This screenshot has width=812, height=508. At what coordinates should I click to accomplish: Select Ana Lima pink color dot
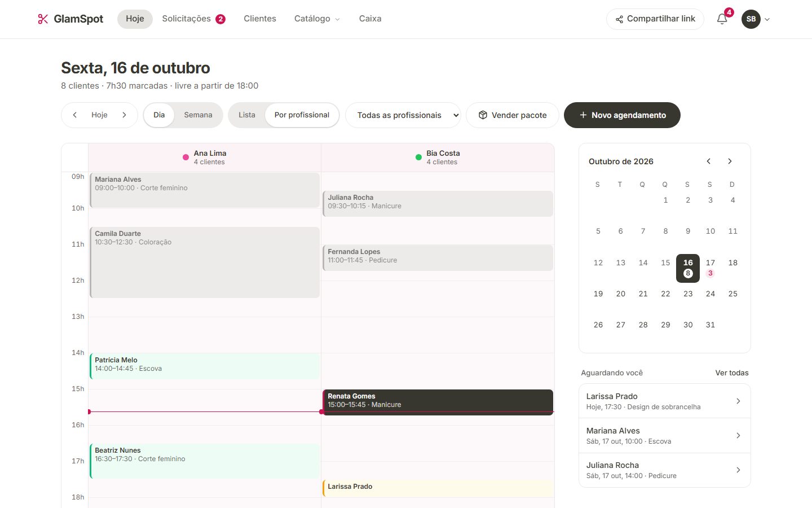(186, 157)
